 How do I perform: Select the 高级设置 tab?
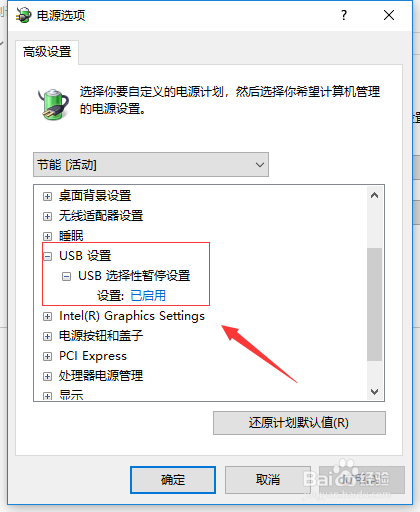tap(47, 52)
